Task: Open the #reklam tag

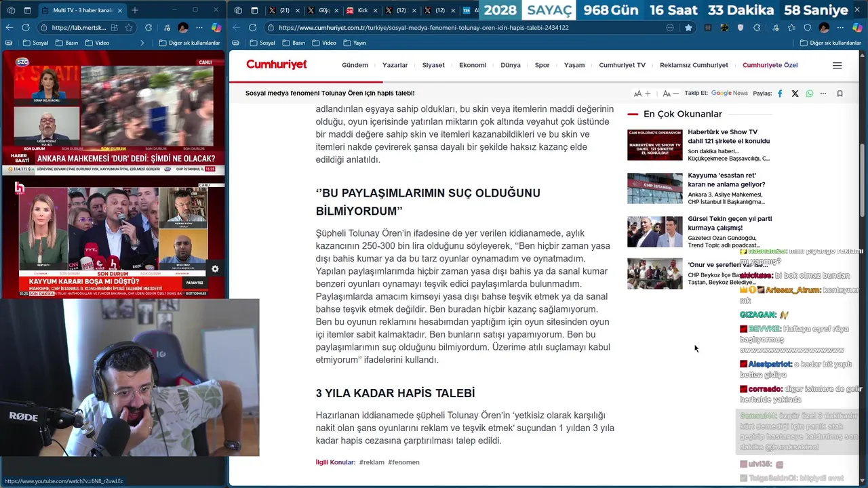Action: (x=372, y=462)
